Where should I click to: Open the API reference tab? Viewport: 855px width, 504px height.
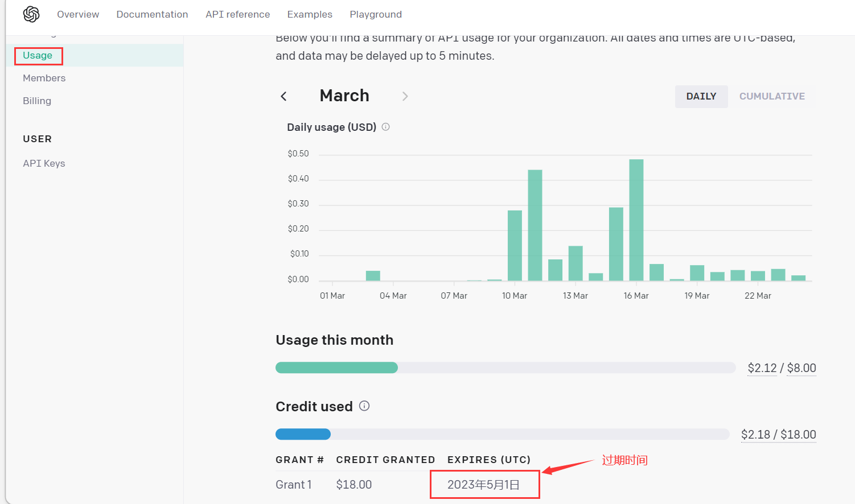tap(238, 14)
